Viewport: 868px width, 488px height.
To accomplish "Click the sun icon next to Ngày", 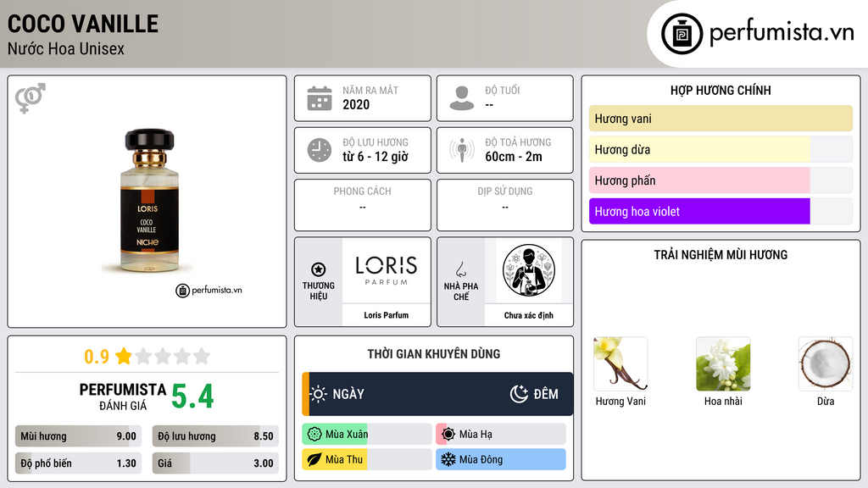I will coord(319,394).
